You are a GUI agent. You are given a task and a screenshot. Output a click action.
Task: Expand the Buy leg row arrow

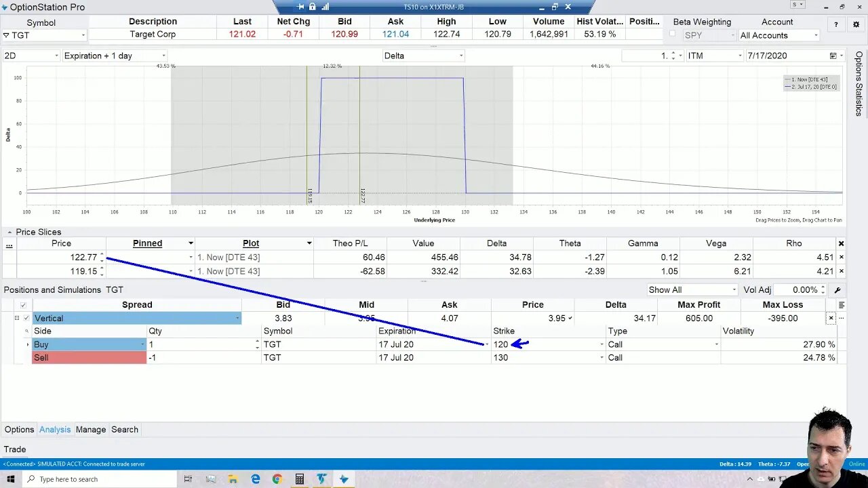click(28, 344)
